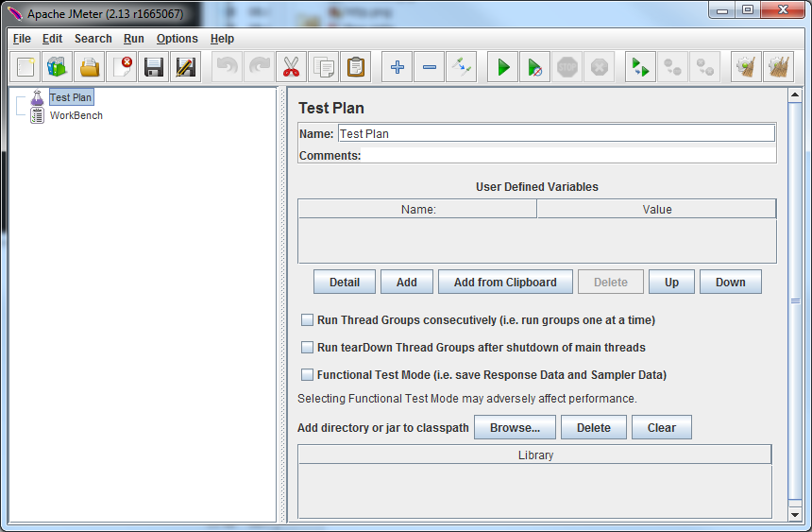Click the Down button

[731, 283]
